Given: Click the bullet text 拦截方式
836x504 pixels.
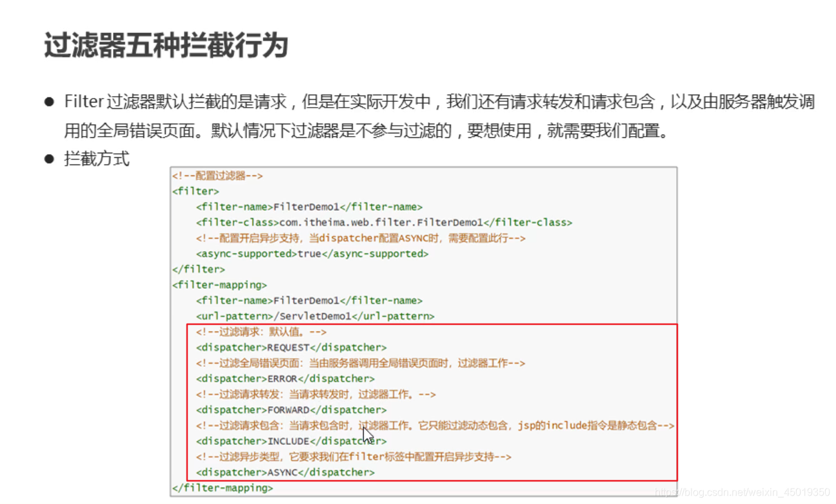Looking at the screenshot, I should [x=97, y=159].
